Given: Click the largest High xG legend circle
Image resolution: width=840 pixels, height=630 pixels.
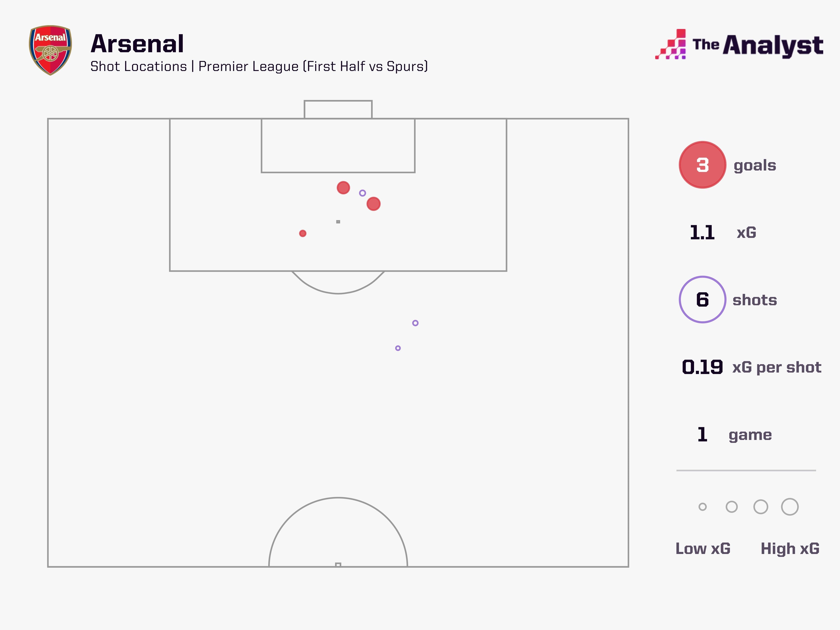Looking at the screenshot, I should tap(790, 507).
